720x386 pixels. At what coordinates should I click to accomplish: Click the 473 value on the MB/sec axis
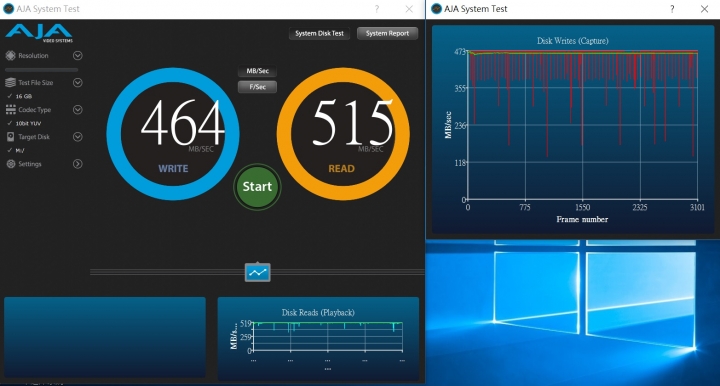coord(460,52)
